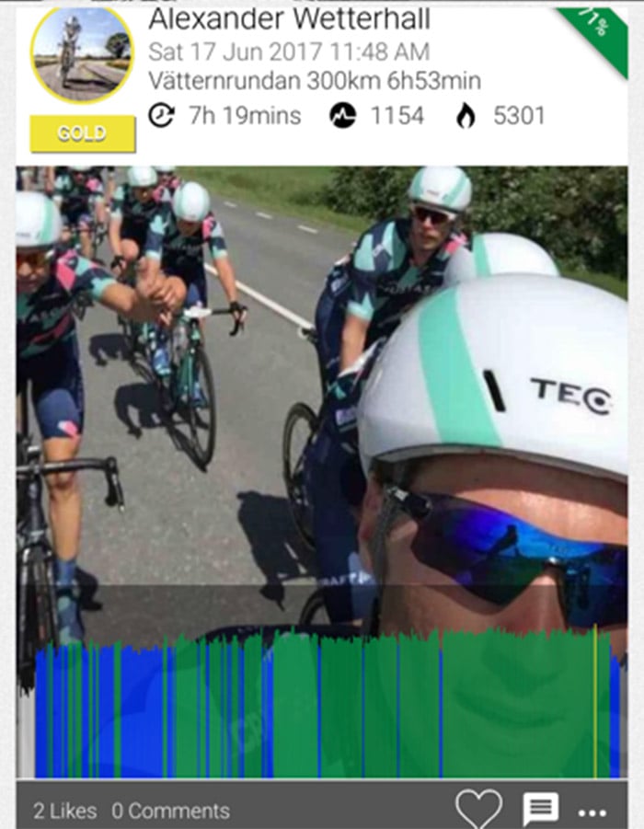Click the 7h 19mins duration value
This screenshot has width=644, height=829.
[245, 116]
